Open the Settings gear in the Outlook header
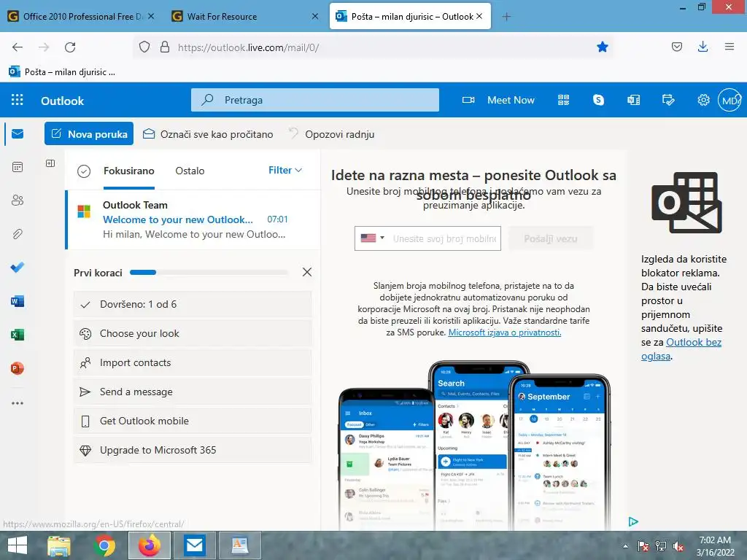This screenshot has width=747, height=560. 704,100
